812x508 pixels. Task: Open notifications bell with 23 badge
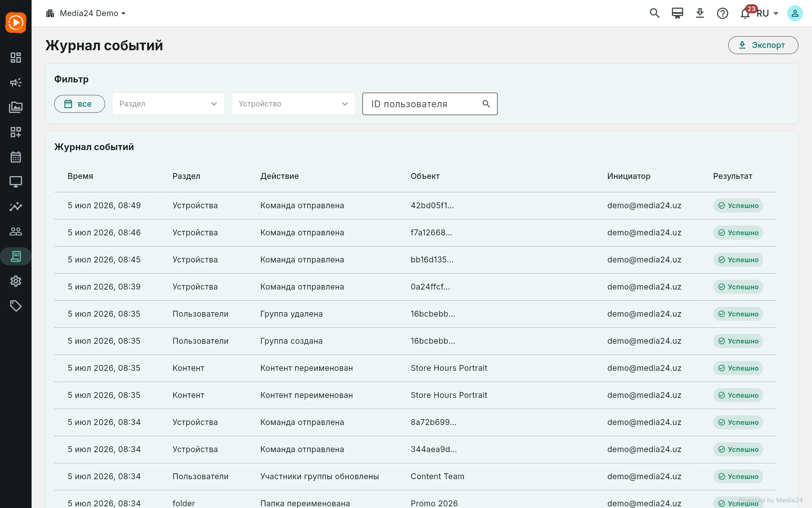click(x=745, y=14)
